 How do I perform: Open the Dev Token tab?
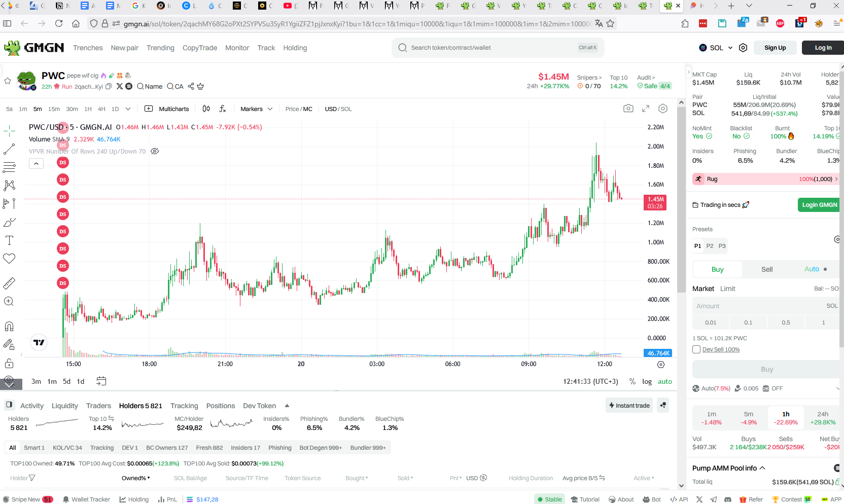tap(259, 406)
